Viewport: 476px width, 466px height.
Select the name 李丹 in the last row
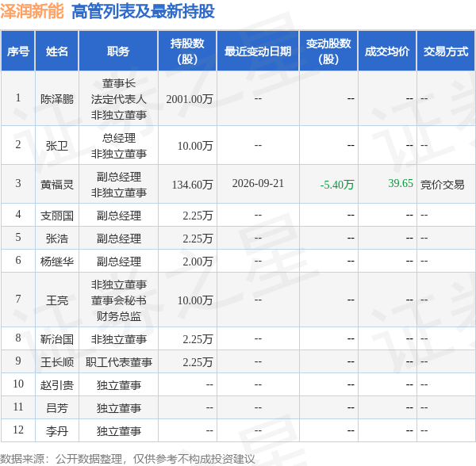coord(57,431)
